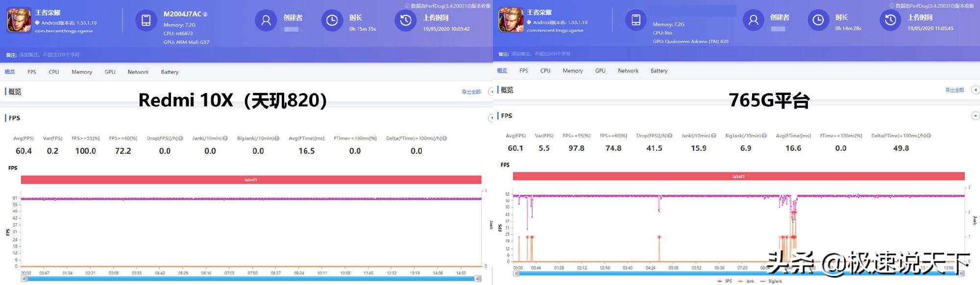Click the Delta(FTime) value 49.8

901,148
